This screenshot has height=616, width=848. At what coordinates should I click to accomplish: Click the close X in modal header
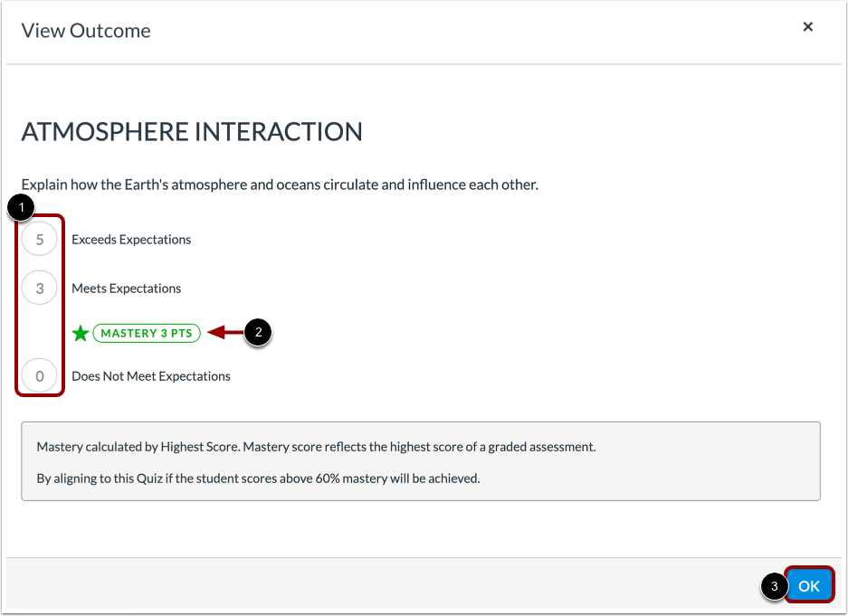[807, 26]
